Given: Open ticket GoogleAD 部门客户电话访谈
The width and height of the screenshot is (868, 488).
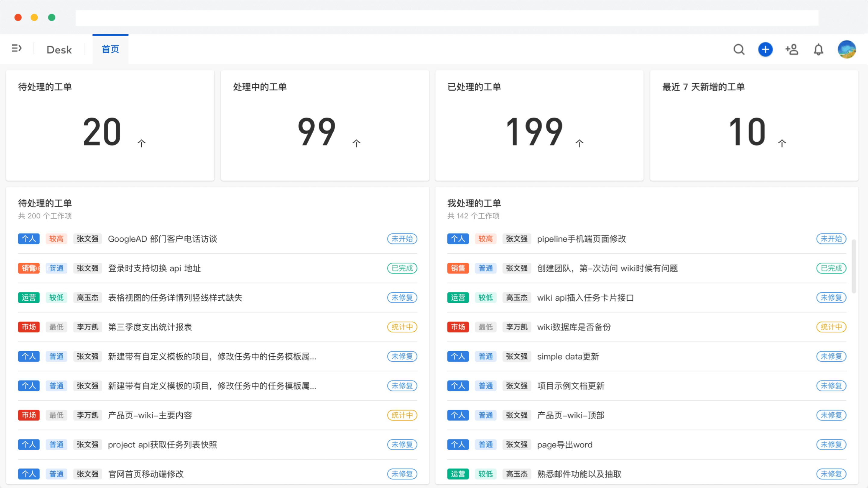Looking at the screenshot, I should click(162, 239).
